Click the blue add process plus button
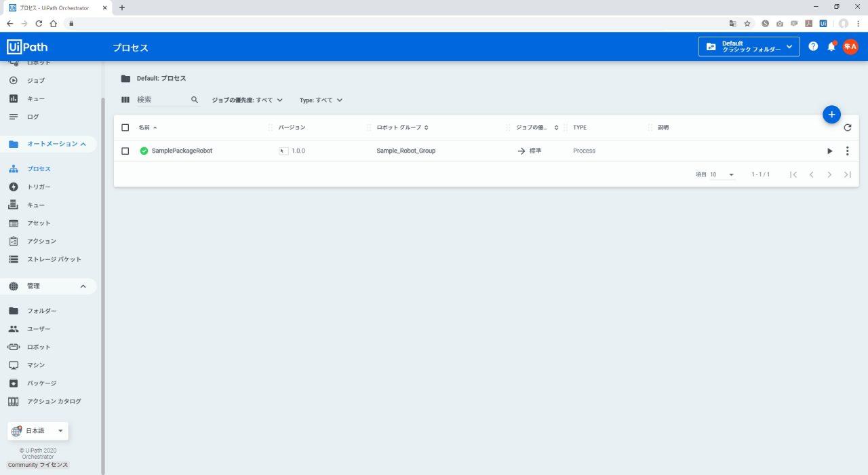868x475 pixels. [832, 115]
